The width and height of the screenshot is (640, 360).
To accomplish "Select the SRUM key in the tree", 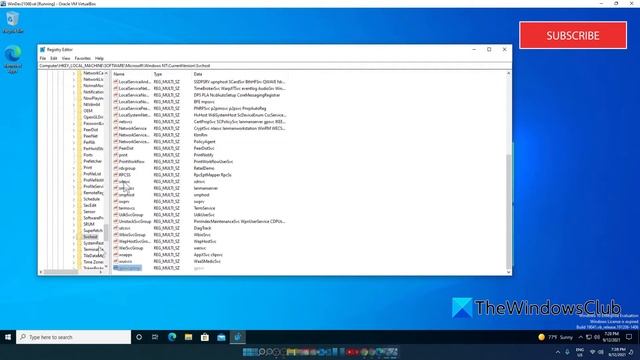I will pos(89,224).
